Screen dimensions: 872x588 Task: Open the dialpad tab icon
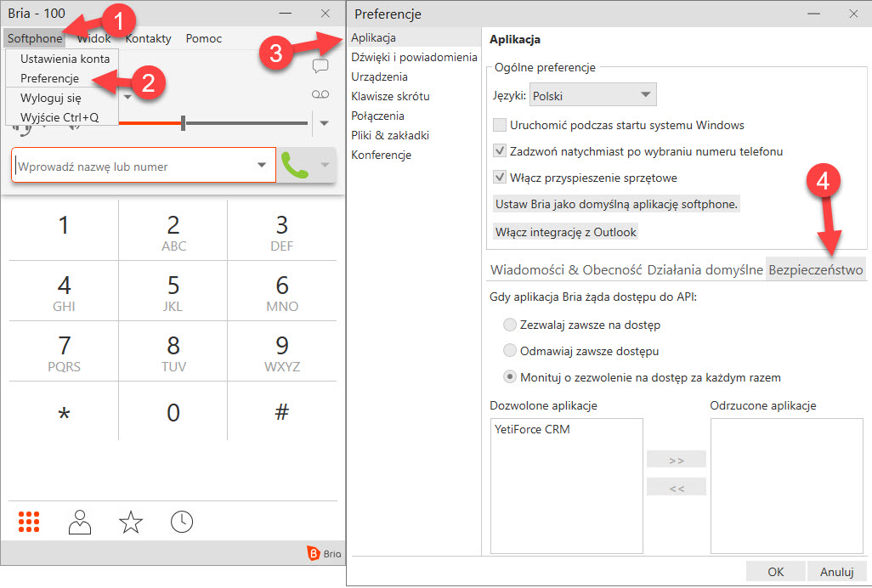point(29,522)
